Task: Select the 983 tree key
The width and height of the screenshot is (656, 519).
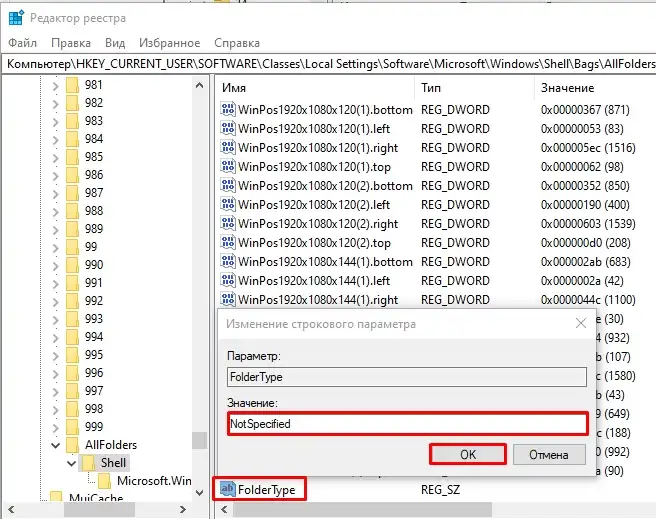Action: (94, 121)
